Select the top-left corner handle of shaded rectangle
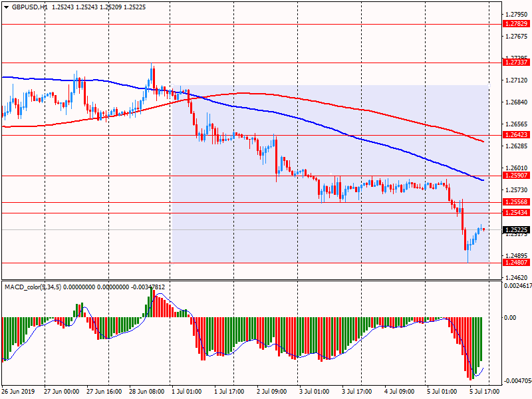The height and width of the screenshot is (399, 532). click(172, 85)
